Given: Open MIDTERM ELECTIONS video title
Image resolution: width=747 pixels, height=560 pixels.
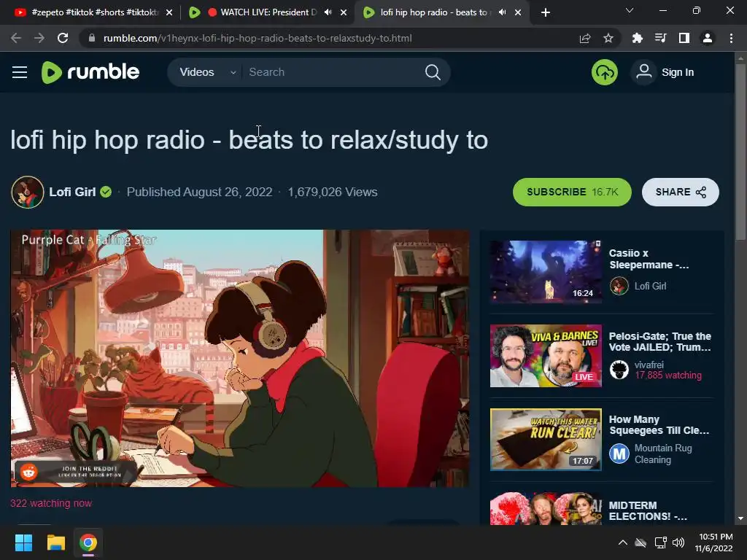Looking at the screenshot, I should point(648,510).
